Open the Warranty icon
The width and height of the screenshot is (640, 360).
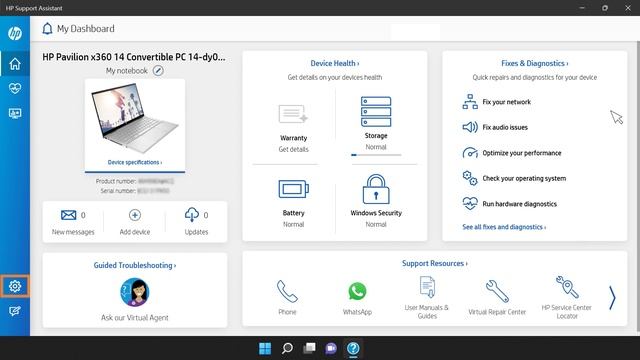click(x=293, y=114)
